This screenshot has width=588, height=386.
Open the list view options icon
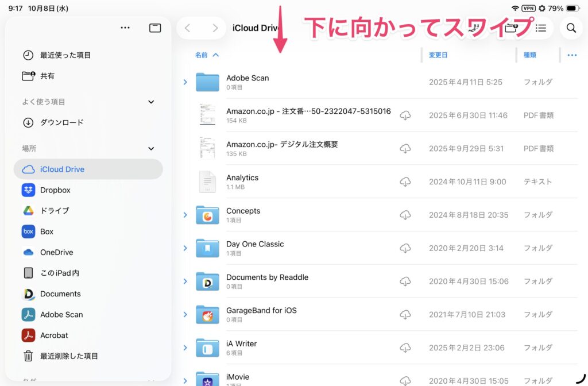click(540, 28)
